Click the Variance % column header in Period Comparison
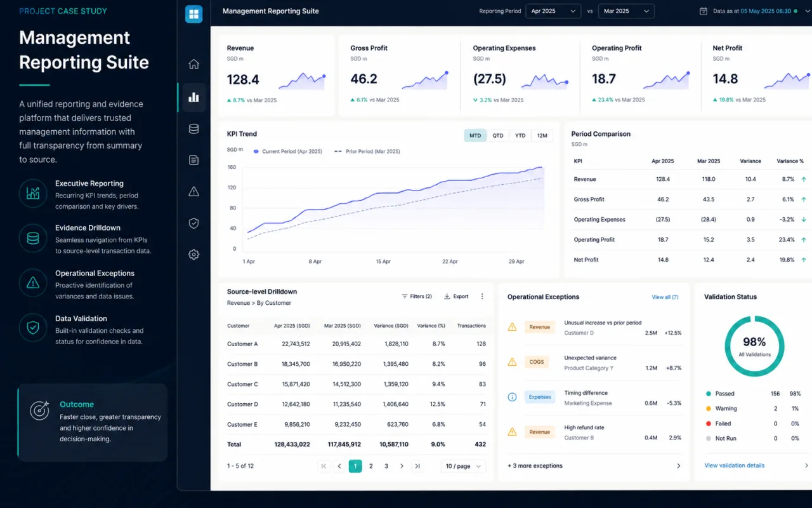812x508 pixels. [x=790, y=161]
